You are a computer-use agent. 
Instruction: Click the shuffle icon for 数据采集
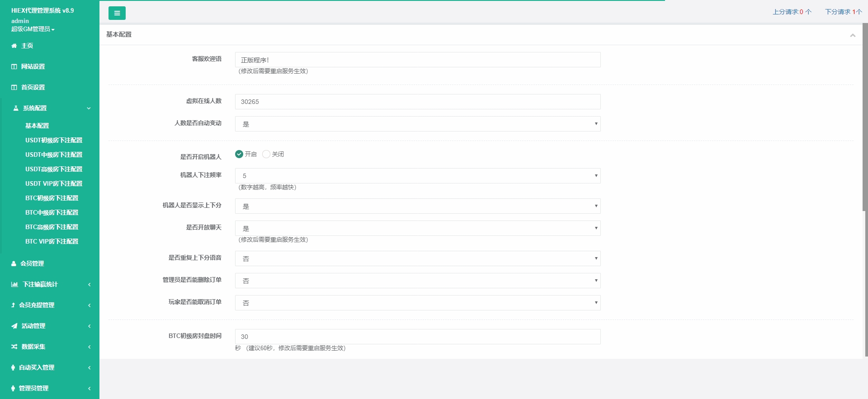14,347
